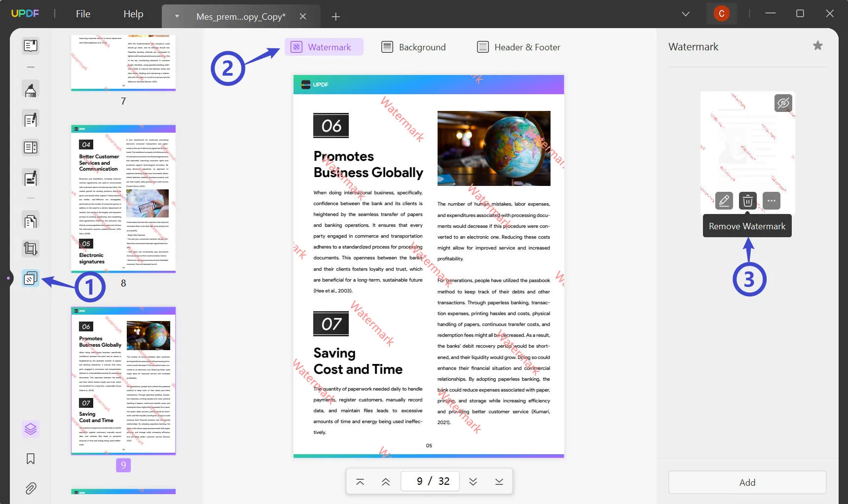Click the 'Promotes Business Globally' heading
Image resolution: width=848 pixels, height=504 pixels.
[369, 164]
